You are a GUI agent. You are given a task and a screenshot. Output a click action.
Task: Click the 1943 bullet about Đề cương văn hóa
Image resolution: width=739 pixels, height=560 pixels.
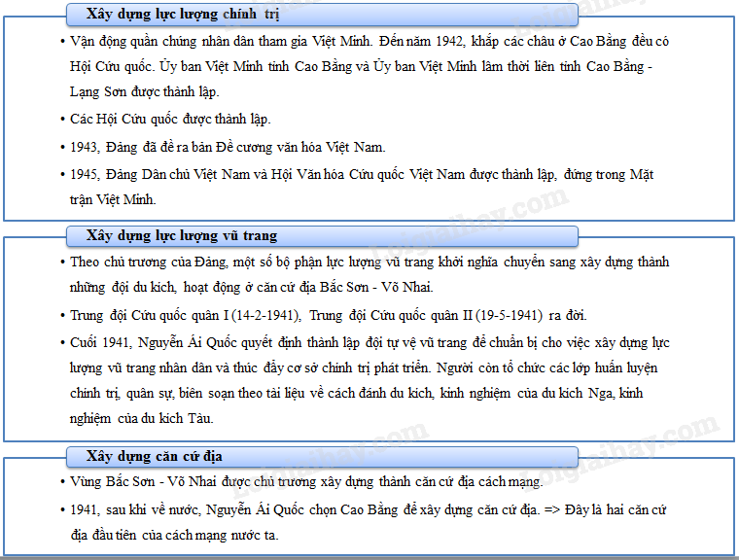228,147
